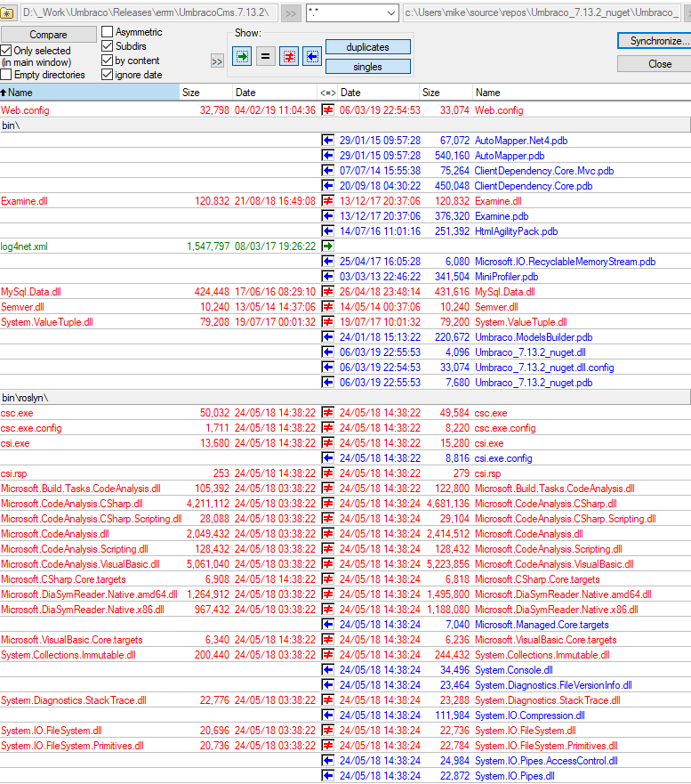Click the >> button next to left path
Viewport: 691px width, 784px height.
point(291,13)
